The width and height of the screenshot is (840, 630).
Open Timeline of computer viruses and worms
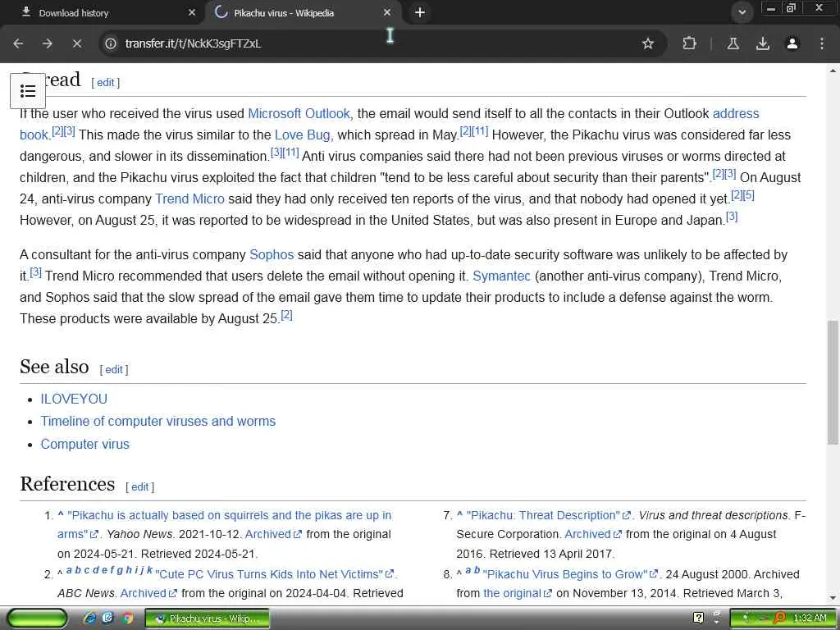pyautogui.click(x=158, y=421)
